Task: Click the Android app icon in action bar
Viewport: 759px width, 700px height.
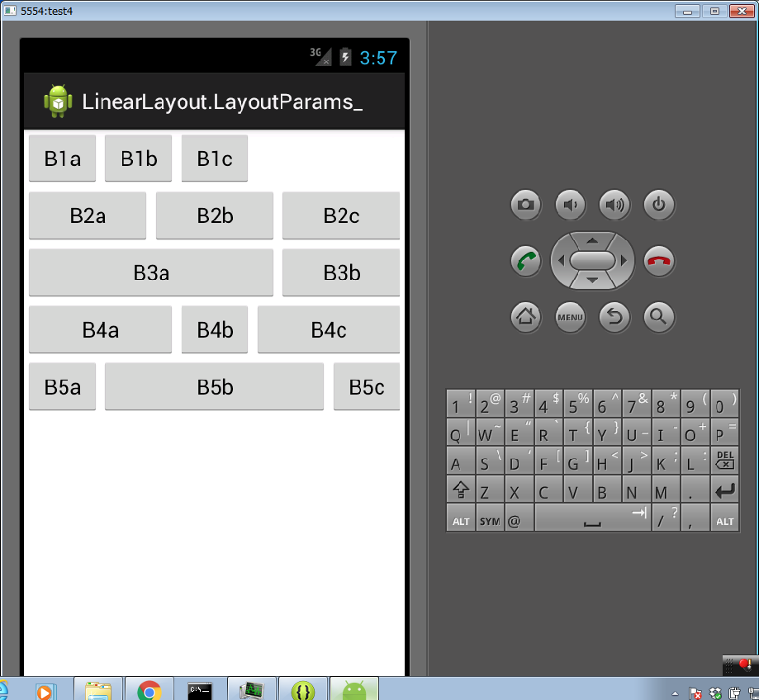Action: tap(58, 101)
